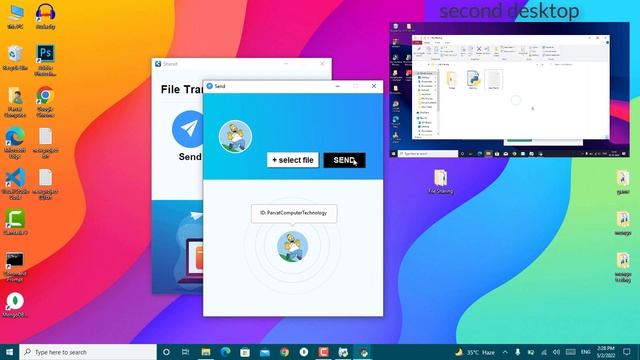Select the blank file next to VS Code icon

point(45,184)
